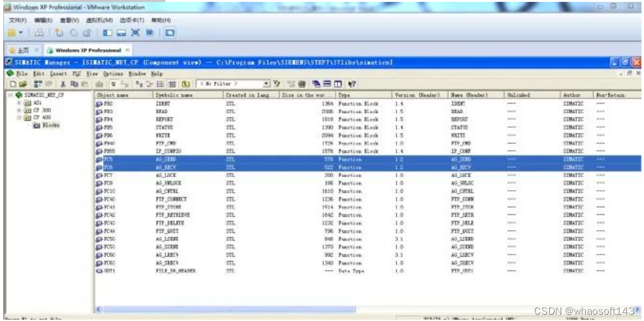The image size is (644, 321).
Task: Select the FB40 FTP_CMD block row
Action: 367,143
